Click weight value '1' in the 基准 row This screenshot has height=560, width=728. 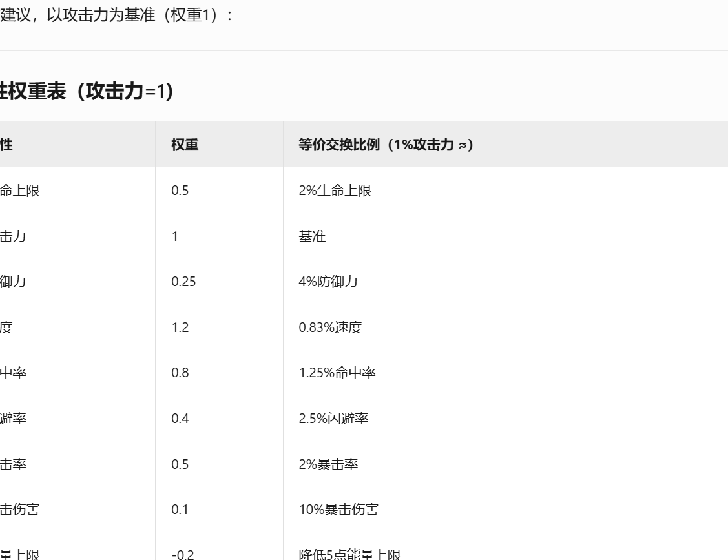175,236
